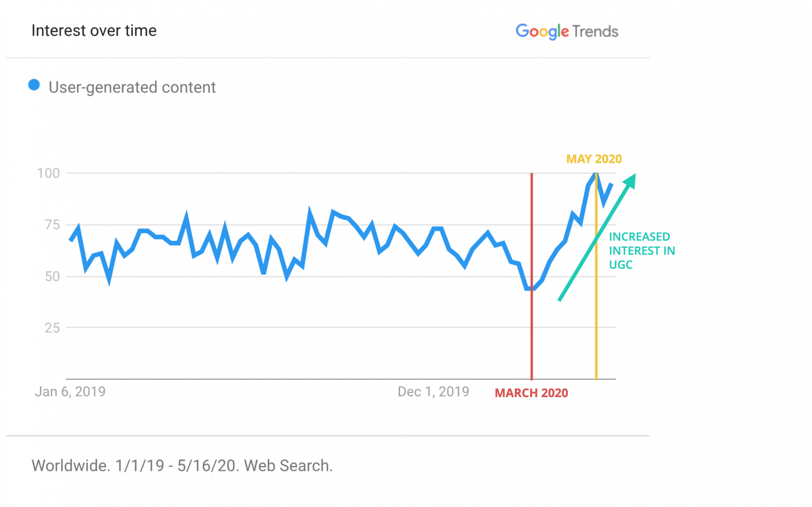Click the teal upward trend arrow head

tap(630, 181)
